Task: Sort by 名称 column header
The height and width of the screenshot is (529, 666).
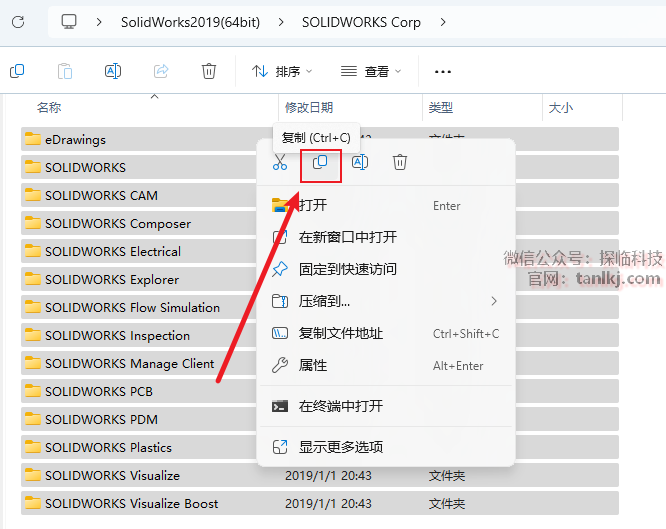Action: click(49, 107)
